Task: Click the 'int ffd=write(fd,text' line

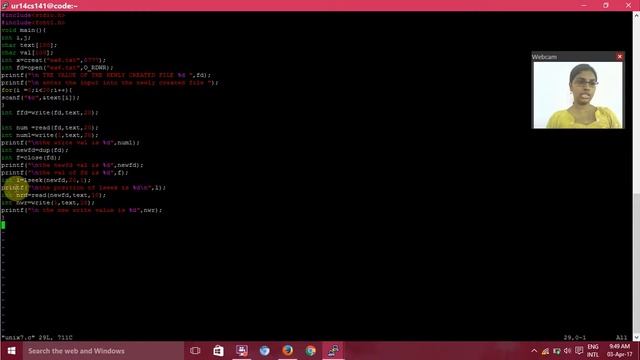Action: tap(50, 113)
